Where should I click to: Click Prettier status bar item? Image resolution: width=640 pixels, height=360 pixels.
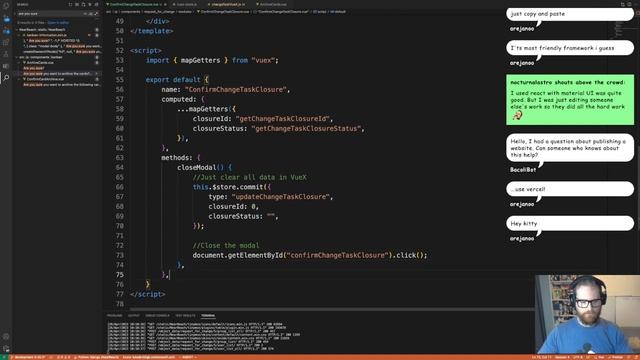[616, 357]
